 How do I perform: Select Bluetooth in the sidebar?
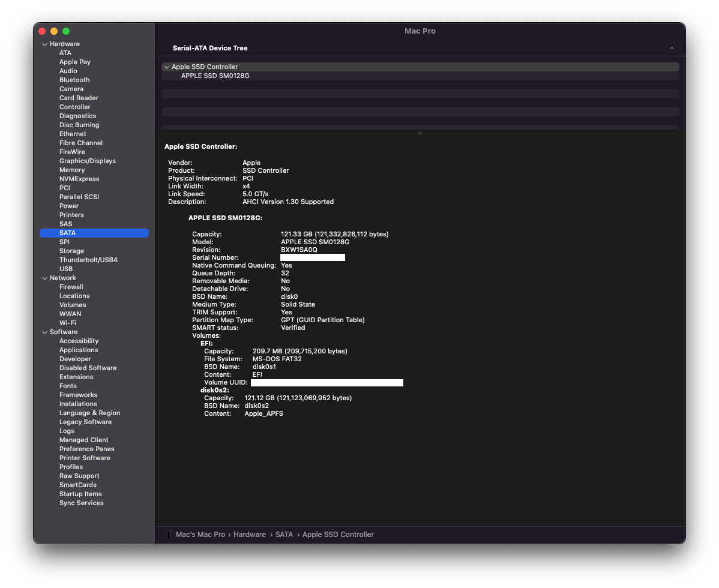[x=74, y=80]
